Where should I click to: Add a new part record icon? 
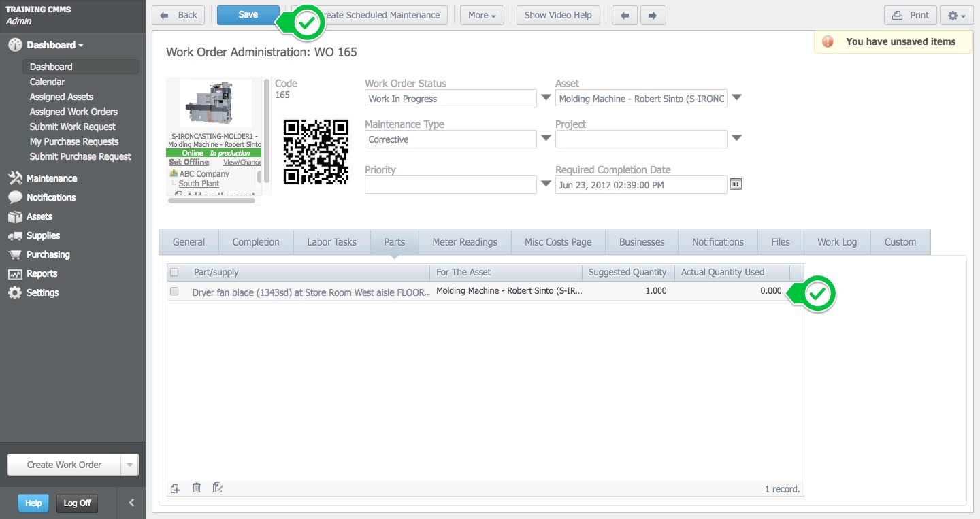coord(175,488)
